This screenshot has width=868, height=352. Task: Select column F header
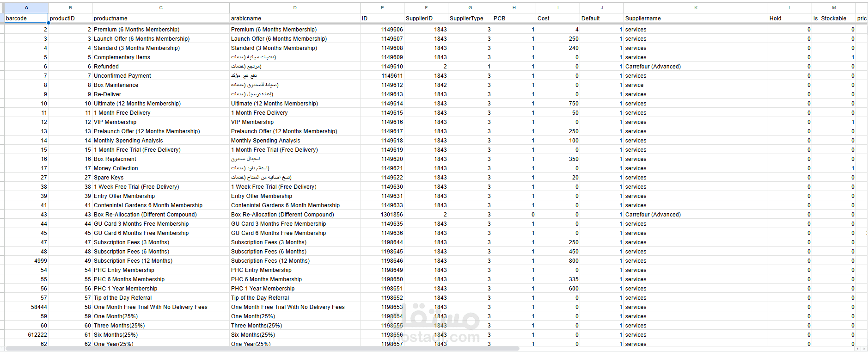(x=426, y=7)
